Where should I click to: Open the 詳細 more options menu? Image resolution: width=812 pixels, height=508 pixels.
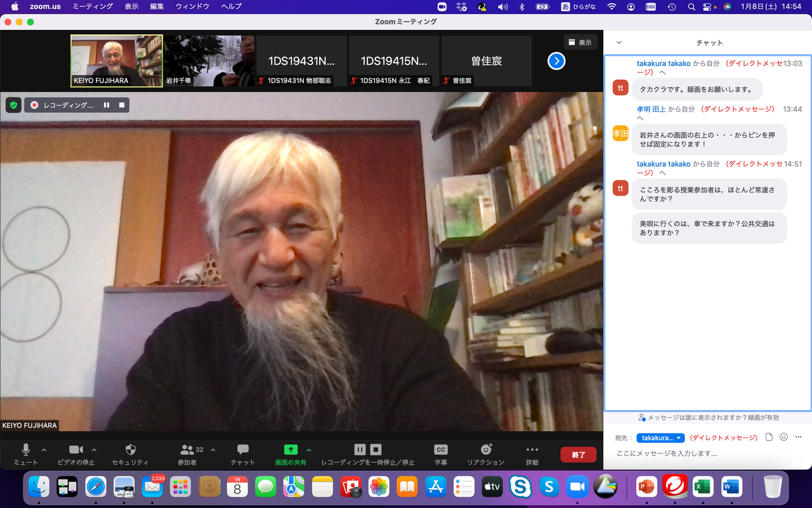tap(532, 454)
